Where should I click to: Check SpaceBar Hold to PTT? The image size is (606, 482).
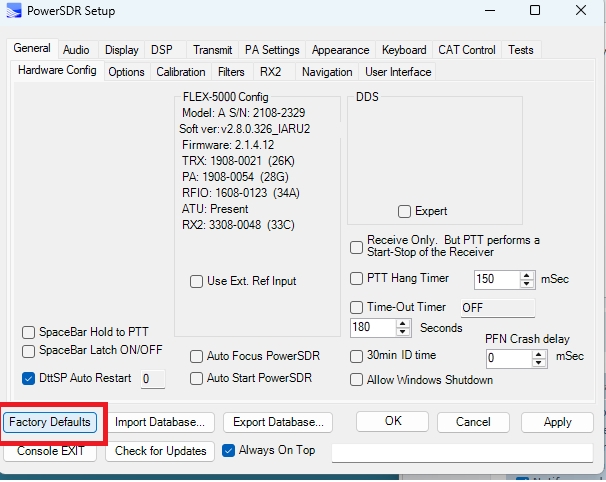(29, 332)
